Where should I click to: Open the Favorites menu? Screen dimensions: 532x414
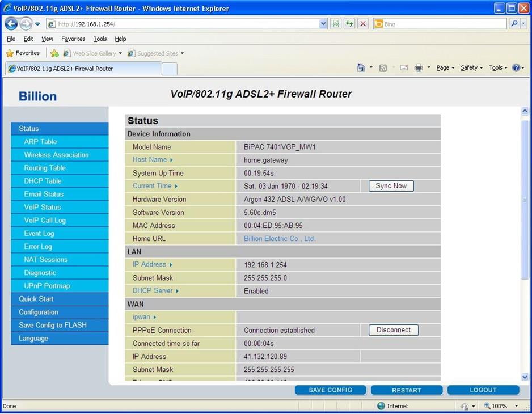(x=73, y=39)
